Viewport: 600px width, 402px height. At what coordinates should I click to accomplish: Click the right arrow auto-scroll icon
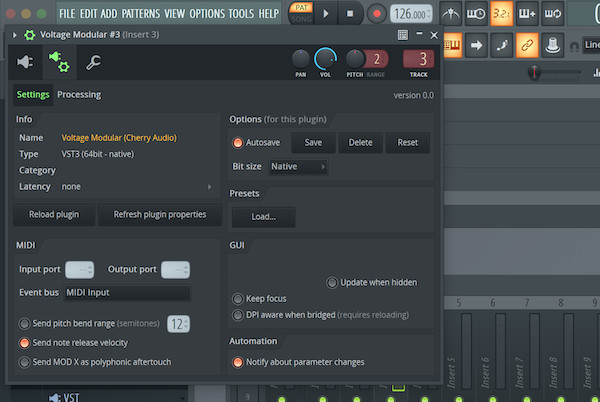pyautogui.click(x=476, y=46)
